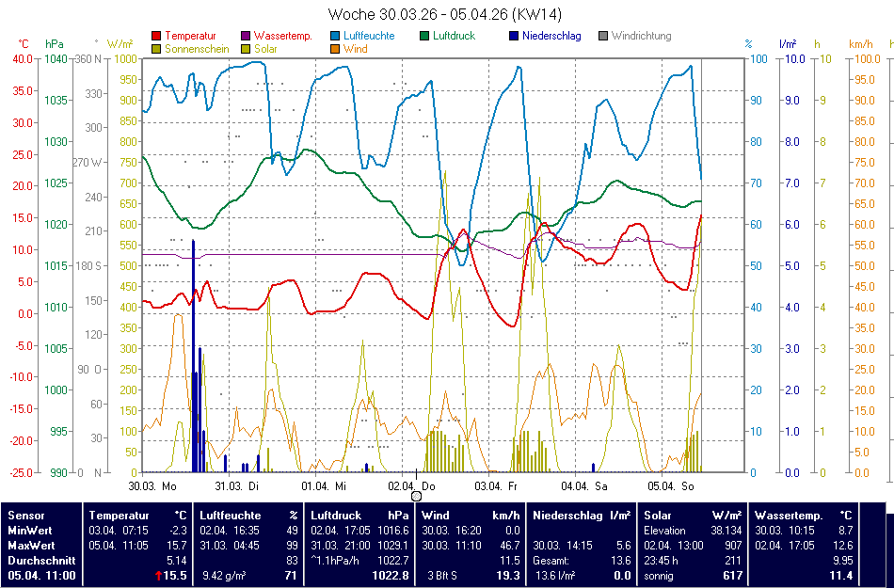
Task: Select the 05.04. So date label
Action: [x=673, y=486]
